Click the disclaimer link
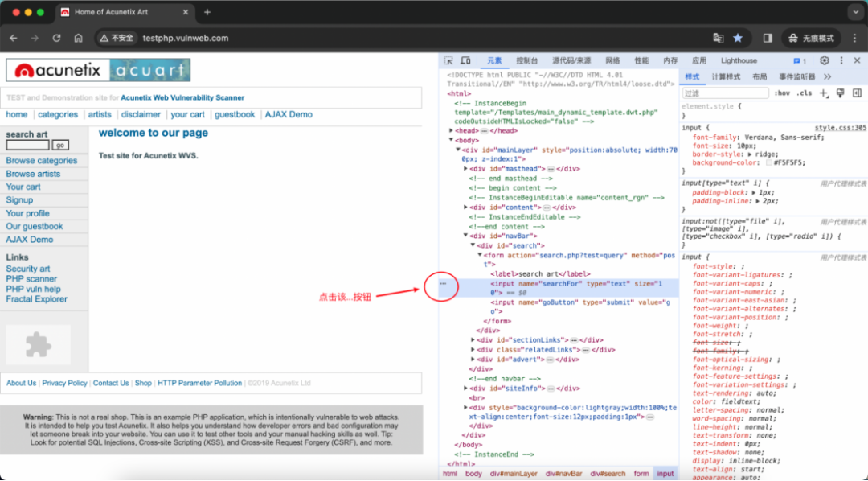868x481 pixels. coord(141,114)
